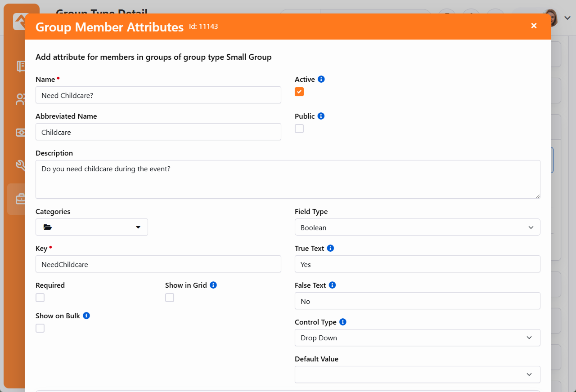Click the Control Type info icon
This screenshot has height=392, width=576.
342,322
